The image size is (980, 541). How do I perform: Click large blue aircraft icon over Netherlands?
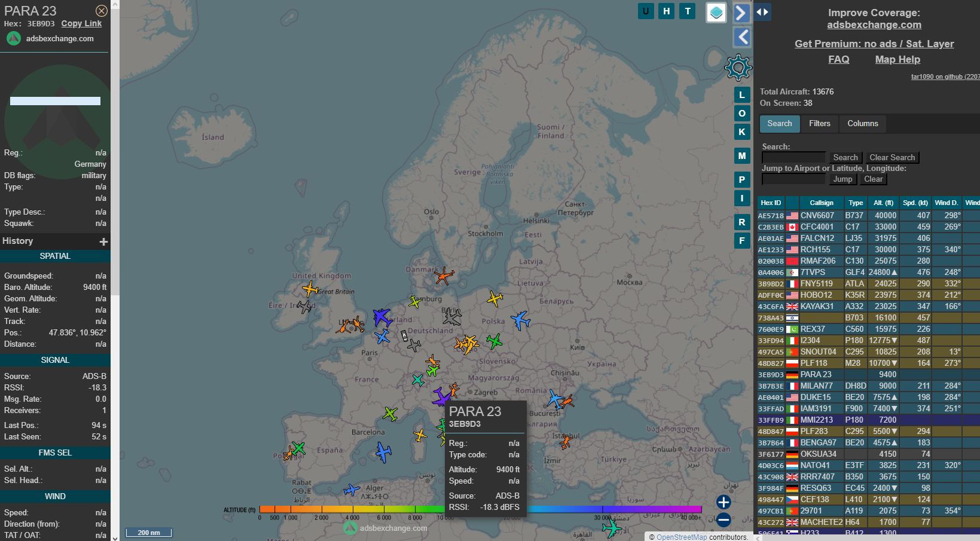click(x=381, y=316)
